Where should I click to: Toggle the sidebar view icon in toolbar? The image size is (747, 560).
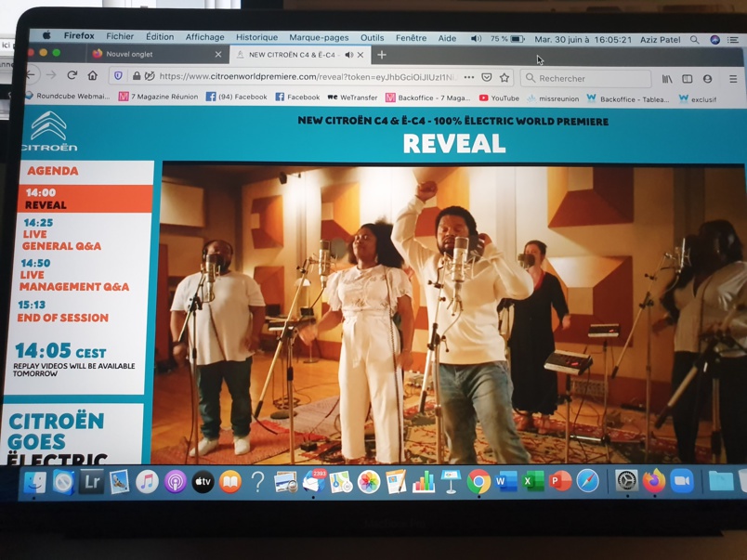[x=688, y=79]
